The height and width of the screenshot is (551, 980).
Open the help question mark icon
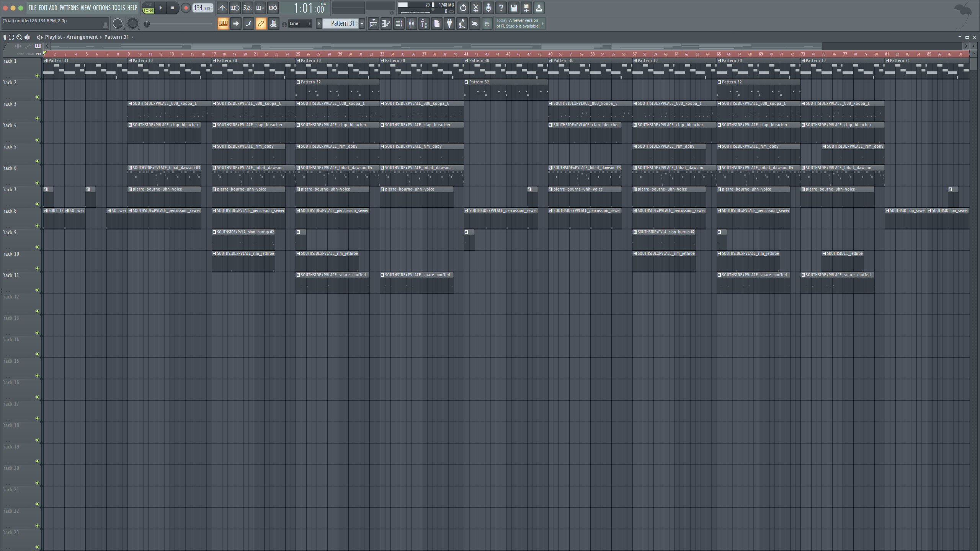[501, 8]
